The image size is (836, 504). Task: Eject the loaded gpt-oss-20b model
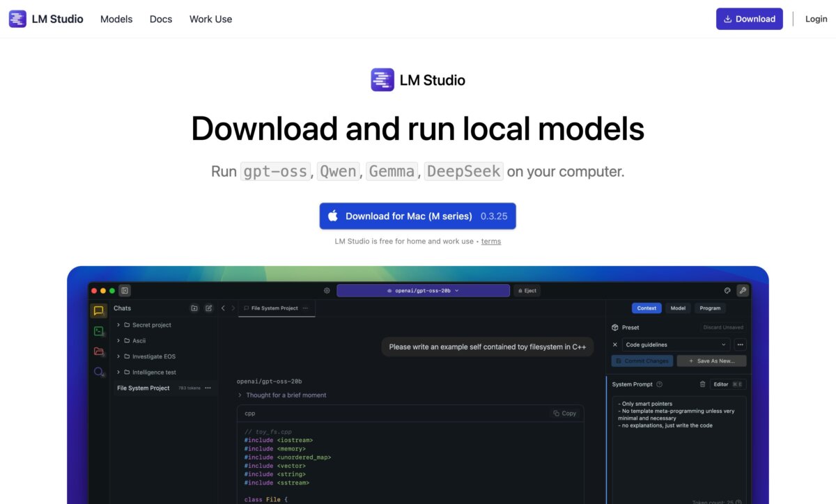pyautogui.click(x=527, y=290)
